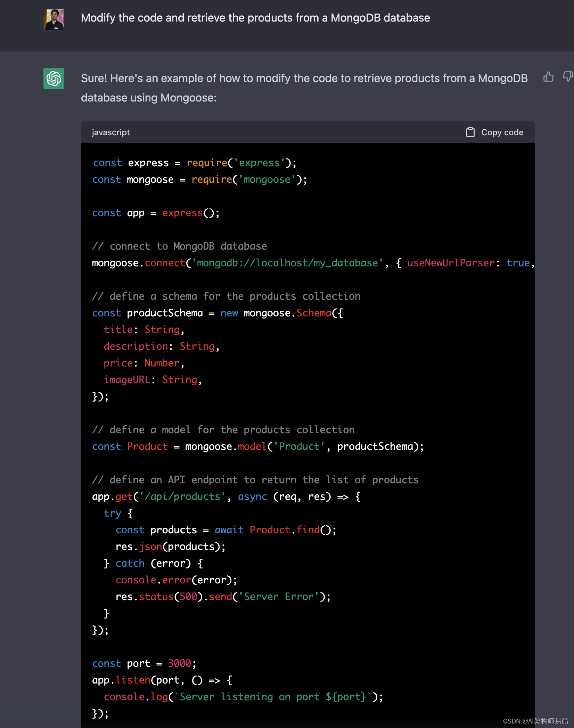Click the thumbs up icon

click(x=548, y=77)
